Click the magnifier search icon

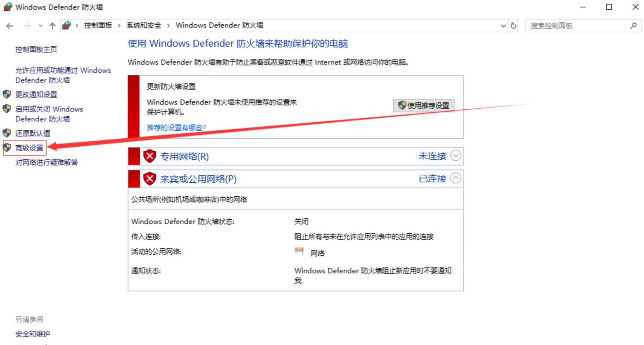click(x=633, y=26)
